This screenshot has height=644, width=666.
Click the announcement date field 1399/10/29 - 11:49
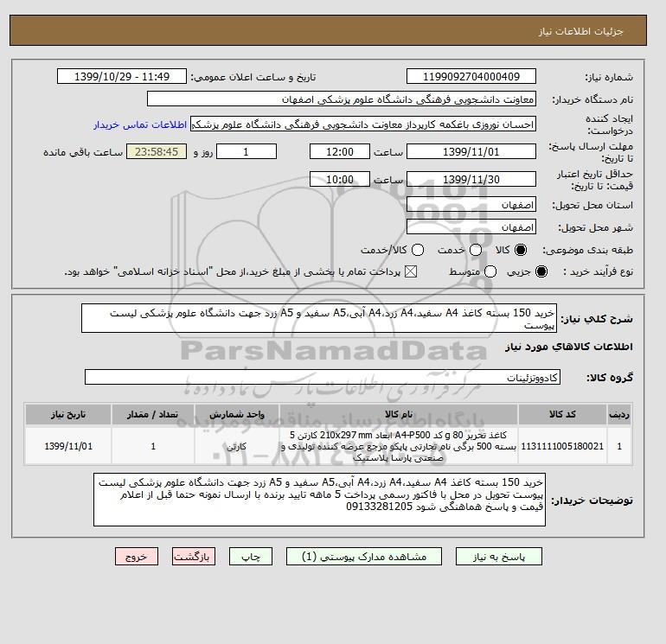tap(122, 76)
